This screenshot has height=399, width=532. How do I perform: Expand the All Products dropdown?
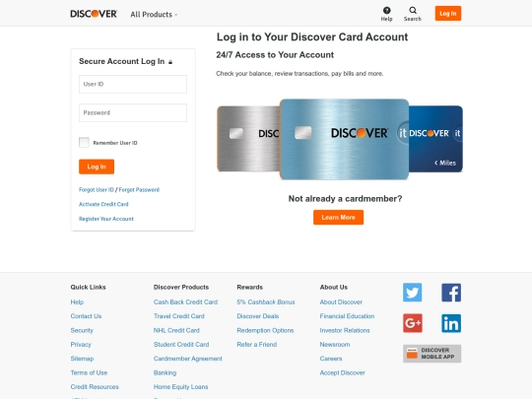point(154,15)
